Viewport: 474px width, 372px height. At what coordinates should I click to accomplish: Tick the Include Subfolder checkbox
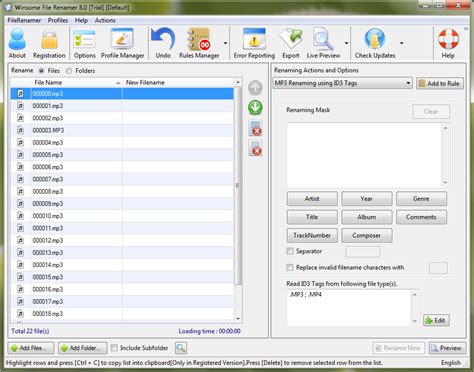click(x=114, y=348)
